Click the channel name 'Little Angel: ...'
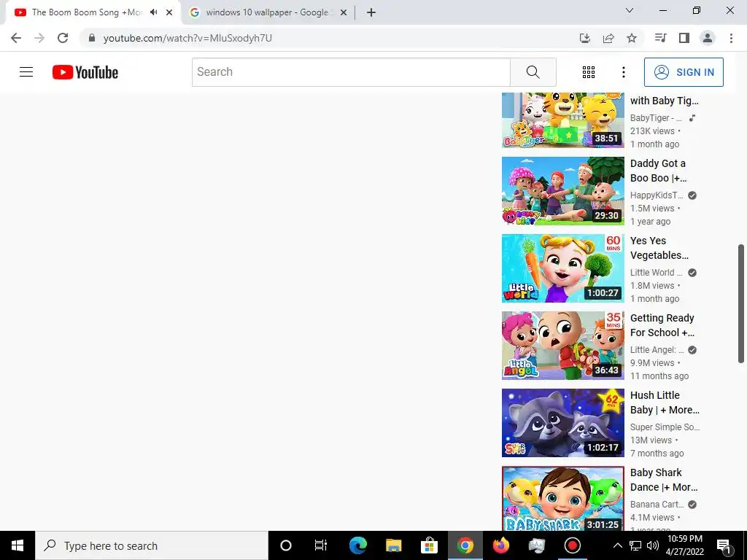The image size is (747, 560). 657,349
